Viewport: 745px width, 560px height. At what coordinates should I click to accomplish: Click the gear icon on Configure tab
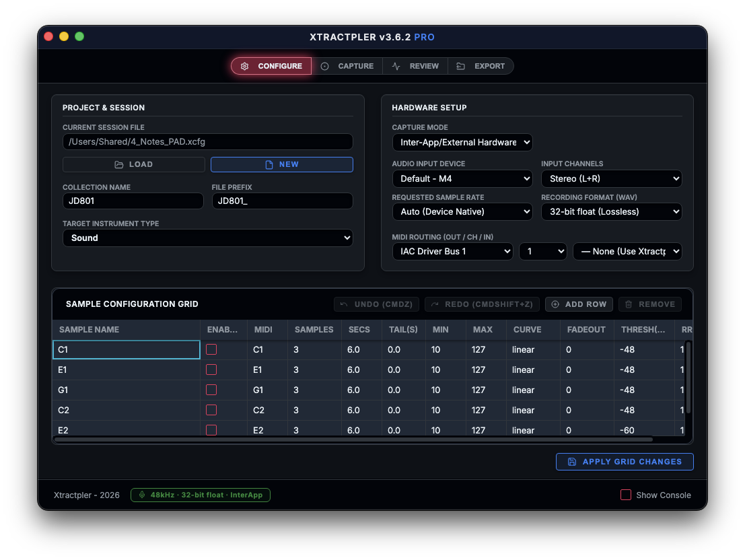coord(244,66)
